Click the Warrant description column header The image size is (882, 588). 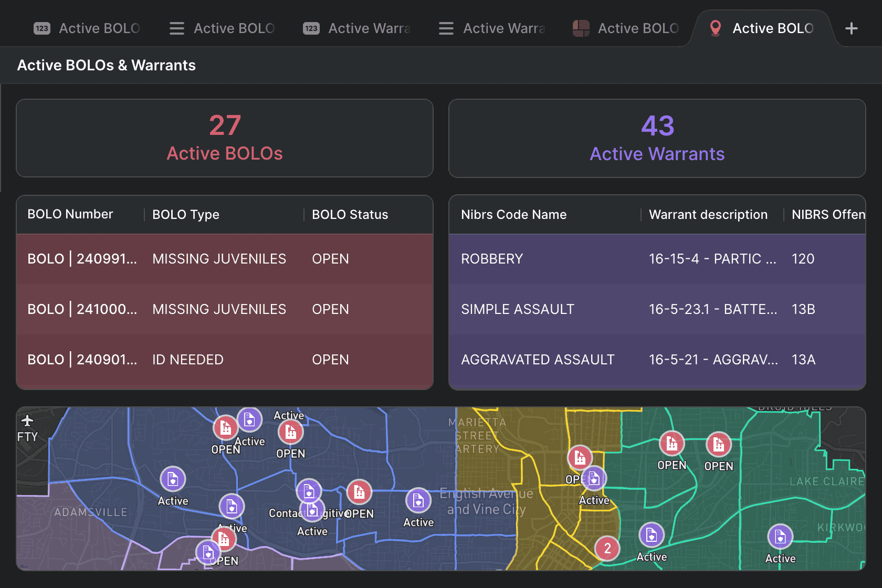(x=708, y=215)
